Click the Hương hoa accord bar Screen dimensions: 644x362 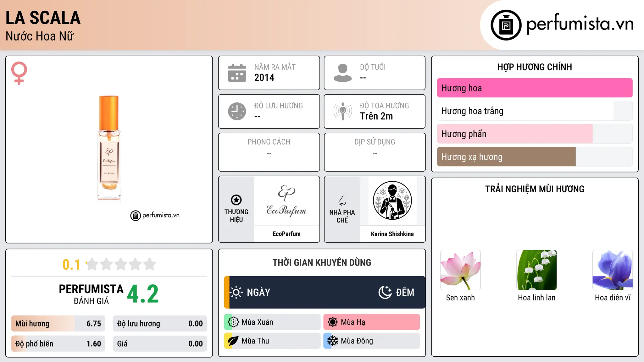tap(535, 88)
